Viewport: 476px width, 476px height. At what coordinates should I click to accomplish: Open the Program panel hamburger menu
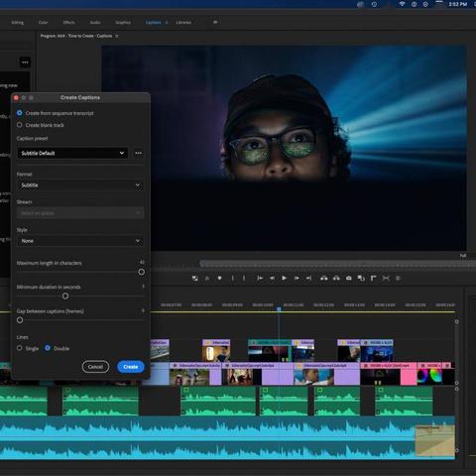point(117,36)
